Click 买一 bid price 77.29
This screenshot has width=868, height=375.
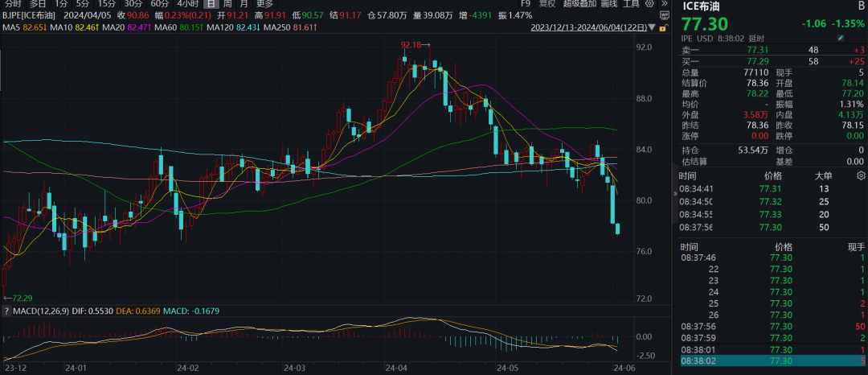tap(757, 61)
